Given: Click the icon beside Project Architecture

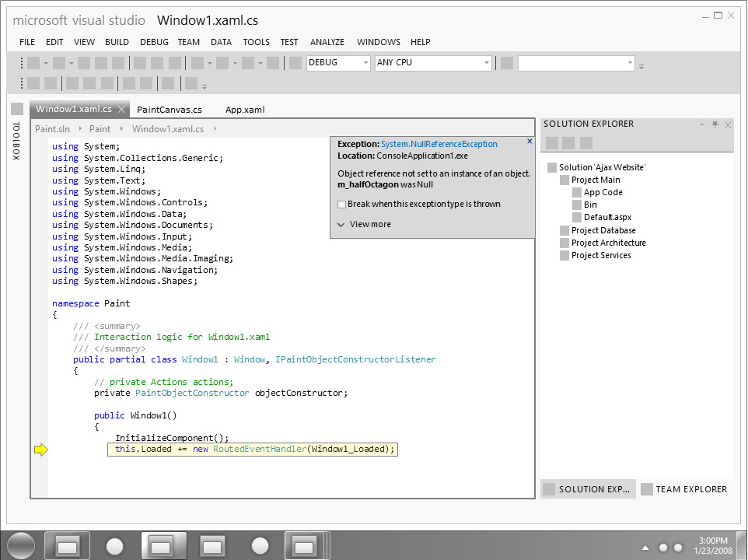Looking at the screenshot, I should [564, 243].
